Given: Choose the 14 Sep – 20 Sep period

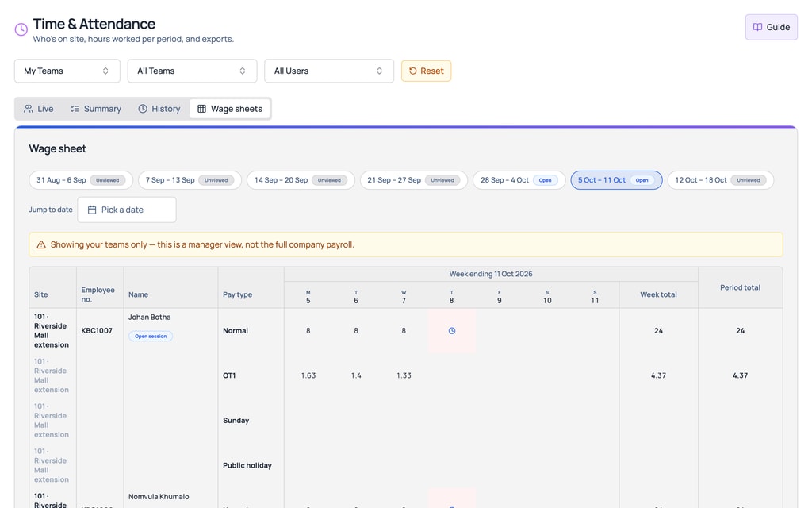Looking at the screenshot, I should [x=301, y=180].
